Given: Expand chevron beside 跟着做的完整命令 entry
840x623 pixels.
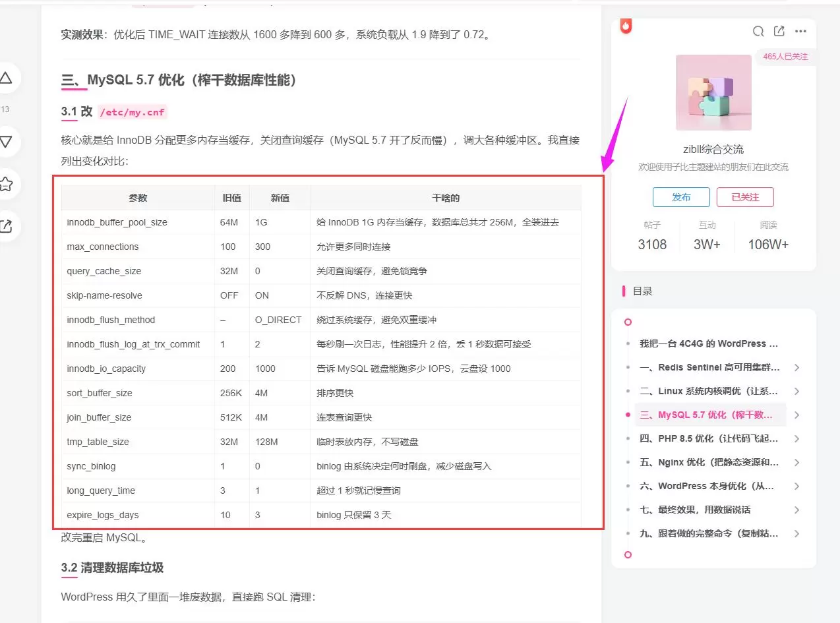Looking at the screenshot, I should (x=797, y=533).
